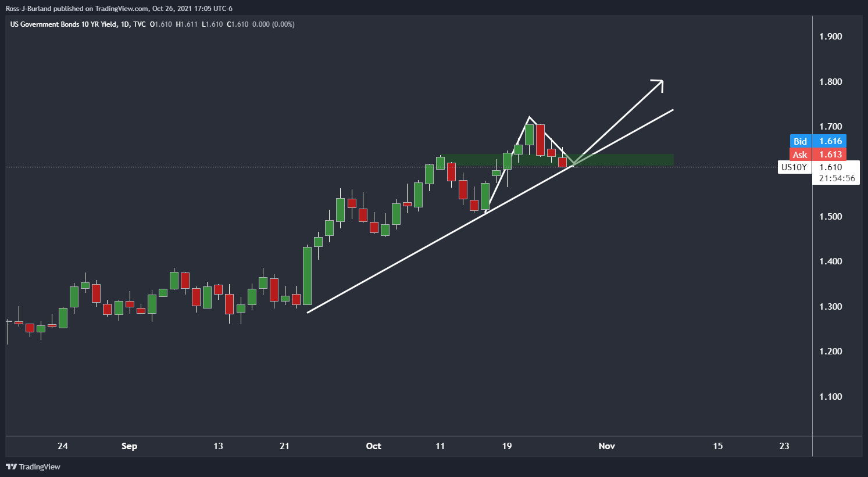868x477 pixels.
Task: Click the TradingView logo icon
Action: tap(11, 467)
